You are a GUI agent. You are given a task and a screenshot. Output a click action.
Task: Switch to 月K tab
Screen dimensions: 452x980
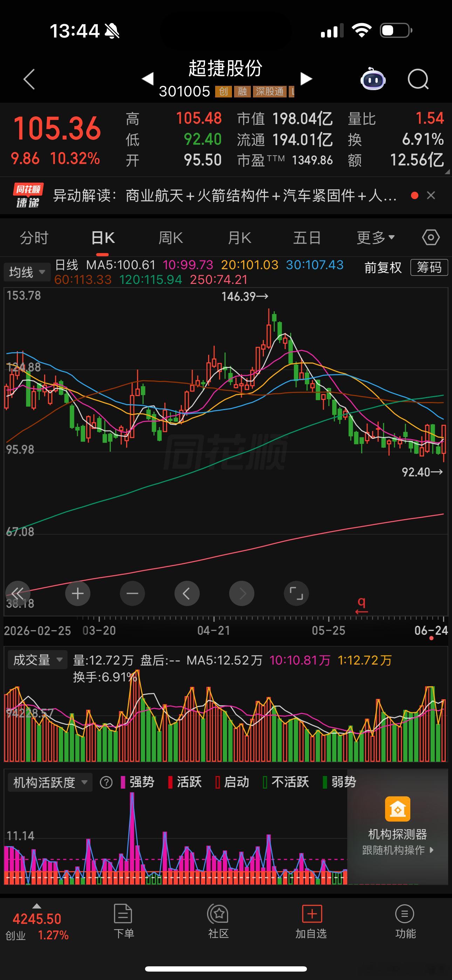[239, 238]
